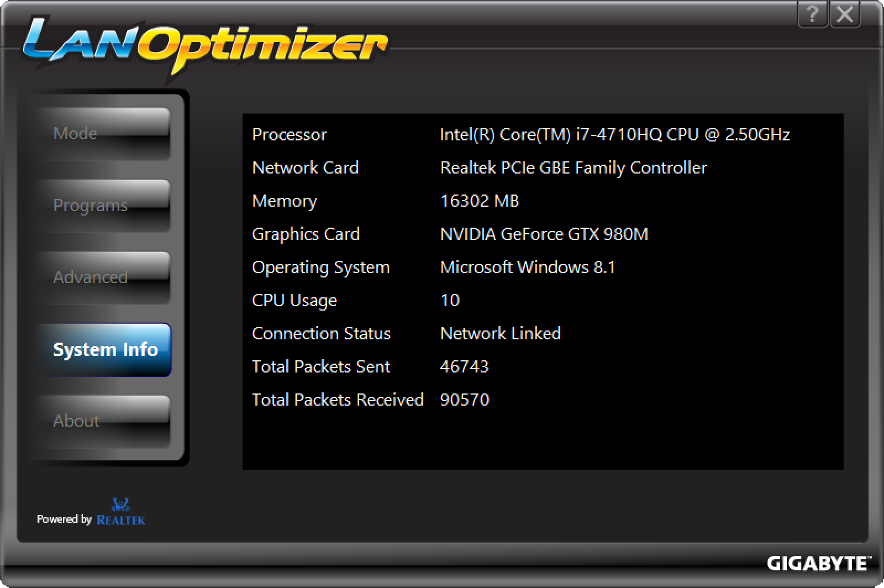Close the LAN Optimizer window

point(844,14)
